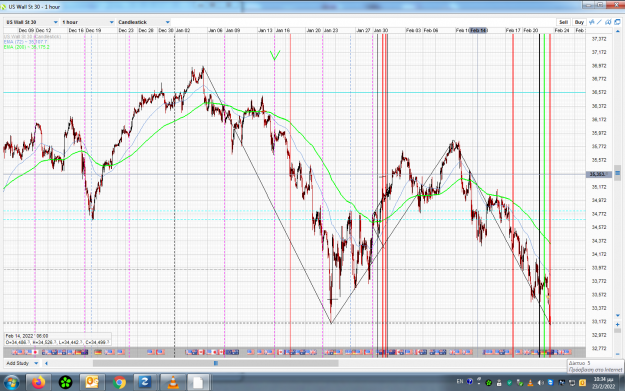Viewport: 625px width, 391px height.
Task: Open Firefox from the taskbar
Action: point(39,383)
